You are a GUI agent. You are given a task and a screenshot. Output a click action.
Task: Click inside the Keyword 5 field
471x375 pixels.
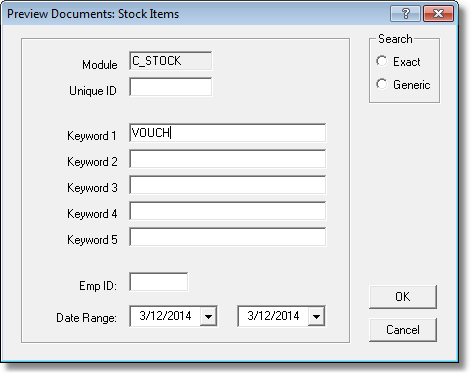pyautogui.click(x=227, y=237)
